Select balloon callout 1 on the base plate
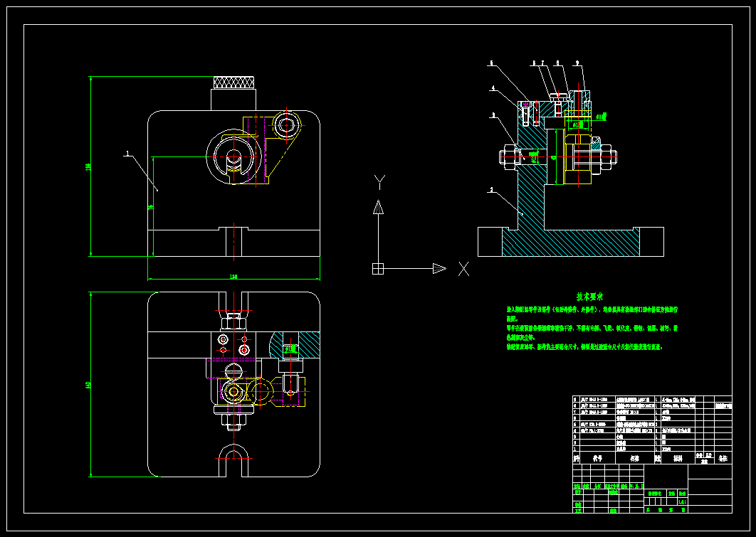Image resolution: width=756 pixels, height=537 pixels. tap(491, 190)
